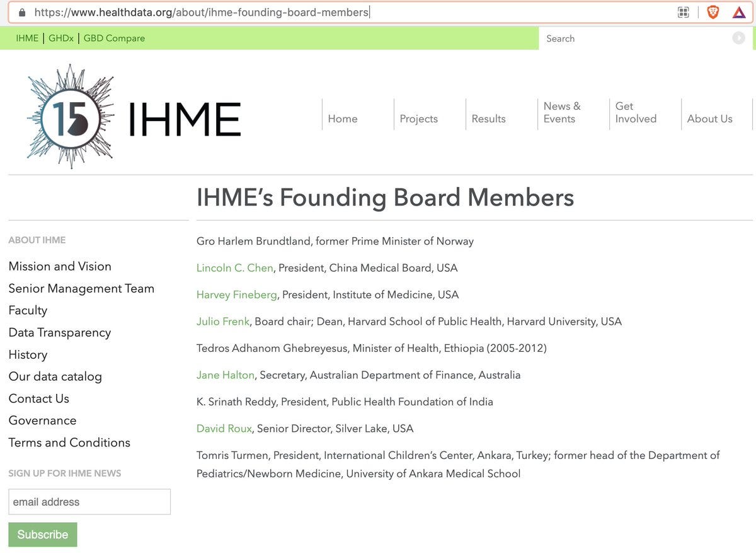The width and height of the screenshot is (756, 553).
Task: Click the Lincoln C. Chen link
Action: click(235, 268)
